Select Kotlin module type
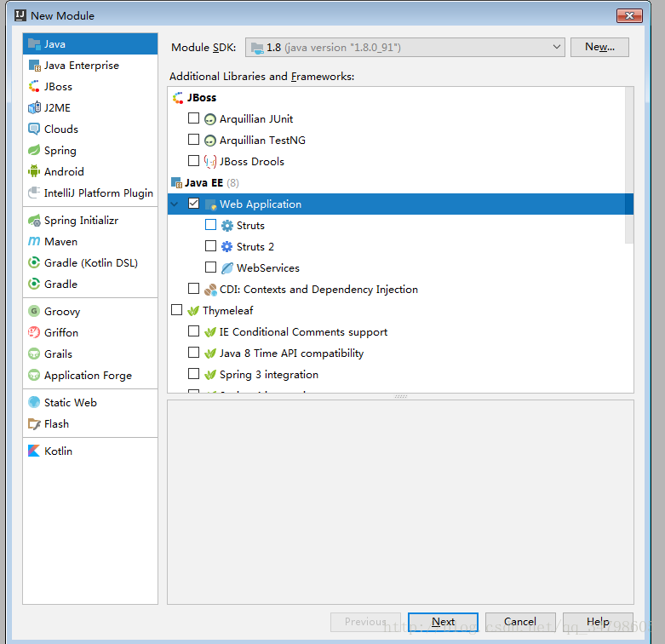 90,451
